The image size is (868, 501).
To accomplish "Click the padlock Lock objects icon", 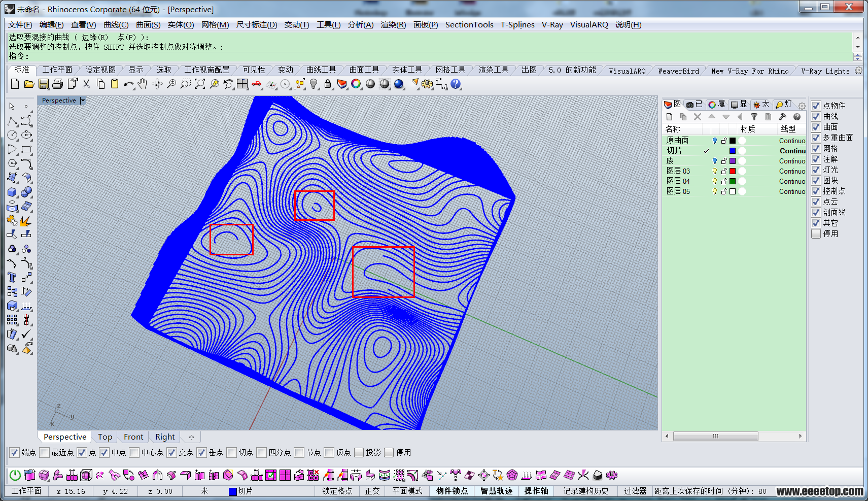I will click(x=328, y=84).
